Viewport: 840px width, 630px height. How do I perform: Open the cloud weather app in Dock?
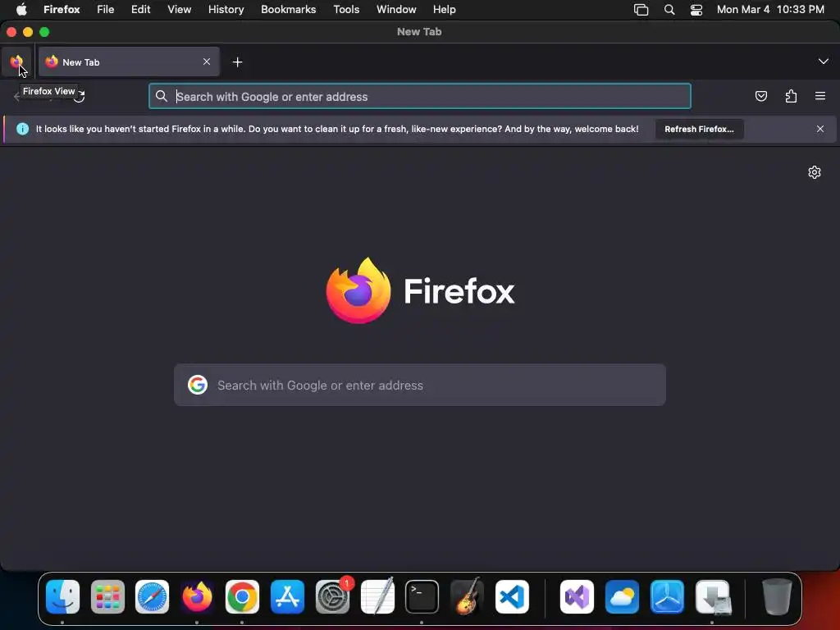click(622, 596)
